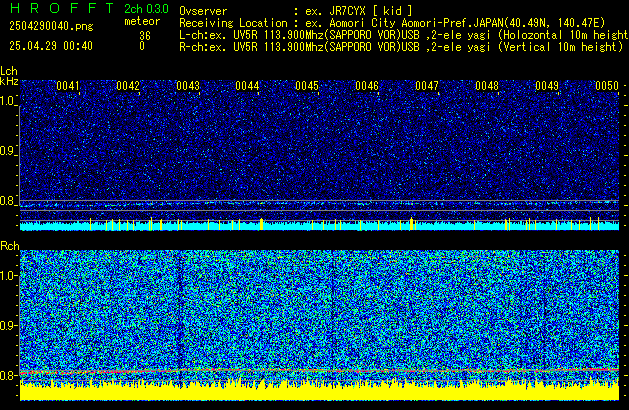Click the Rch 1.0 axis label

(7, 276)
